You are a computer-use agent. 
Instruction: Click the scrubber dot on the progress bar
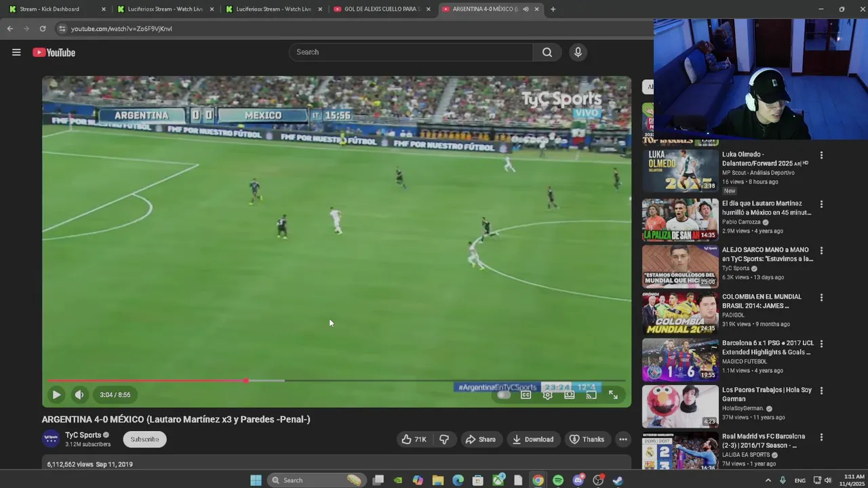tap(246, 381)
